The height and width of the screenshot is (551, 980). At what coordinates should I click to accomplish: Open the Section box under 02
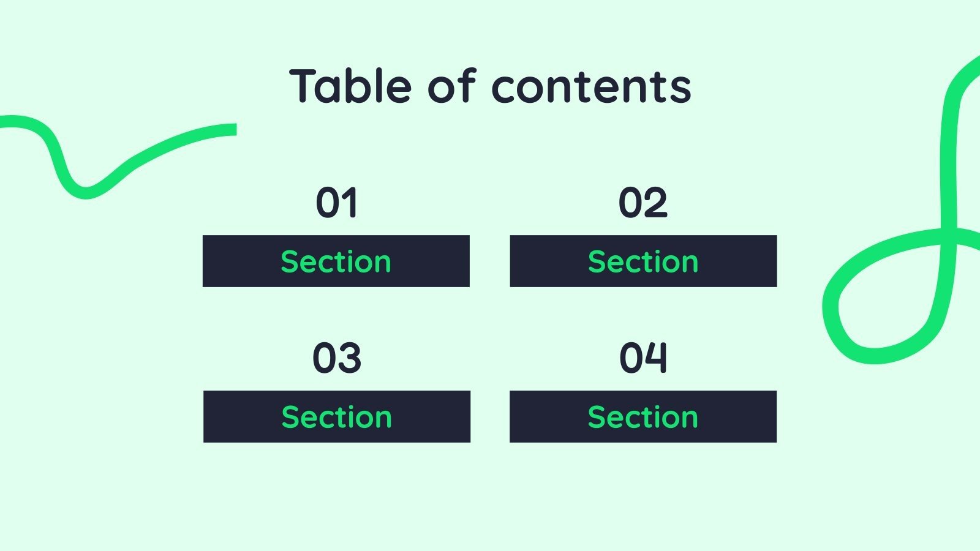(x=643, y=261)
